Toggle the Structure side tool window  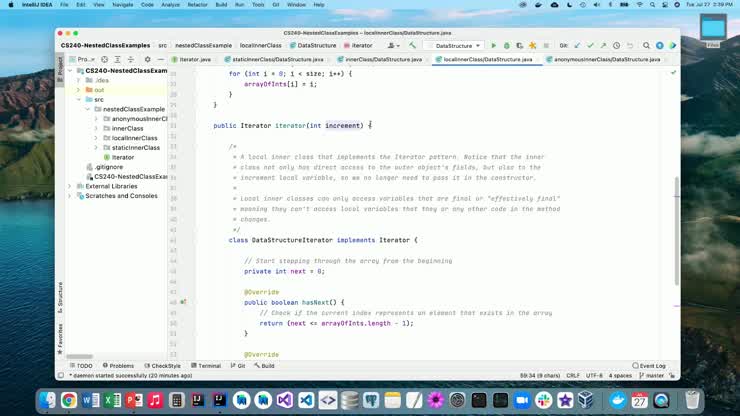[60, 298]
